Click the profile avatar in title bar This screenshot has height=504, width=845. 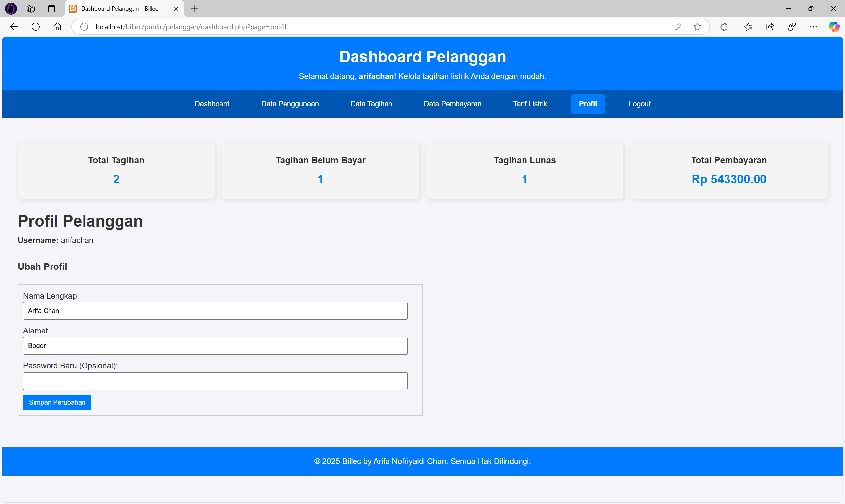11,9
